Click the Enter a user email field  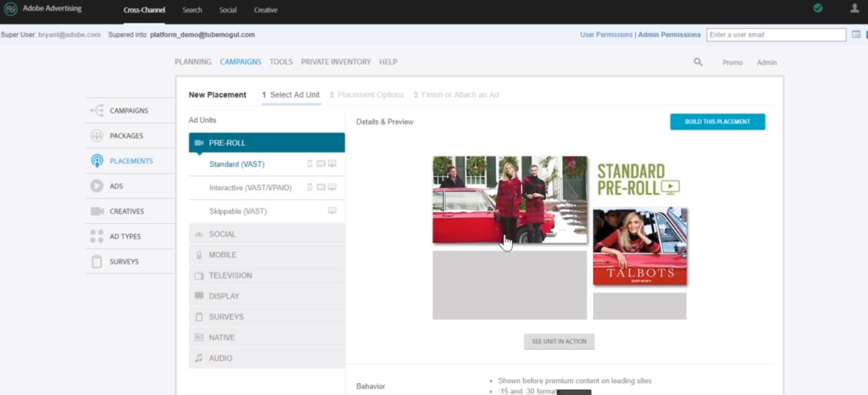pos(776,35)
